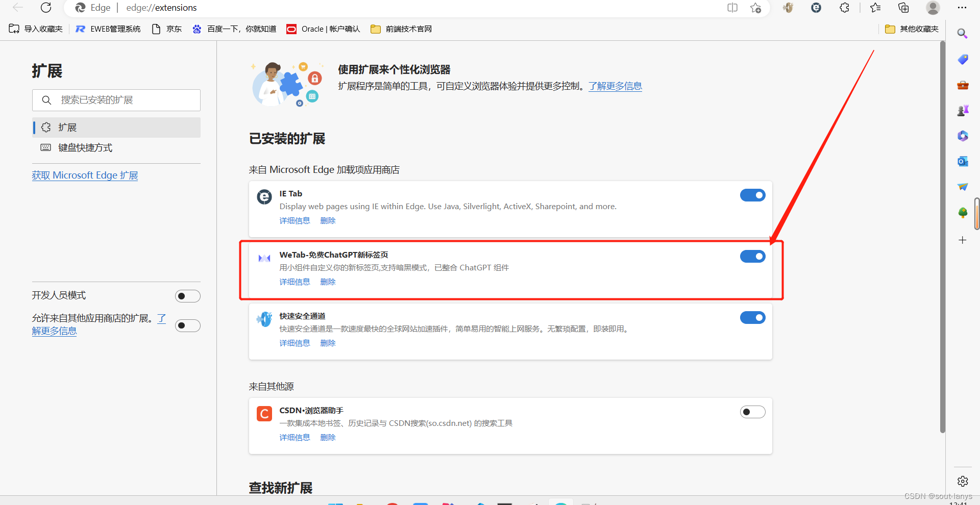Disable the WeTab extension toggle

click(753, 256)
